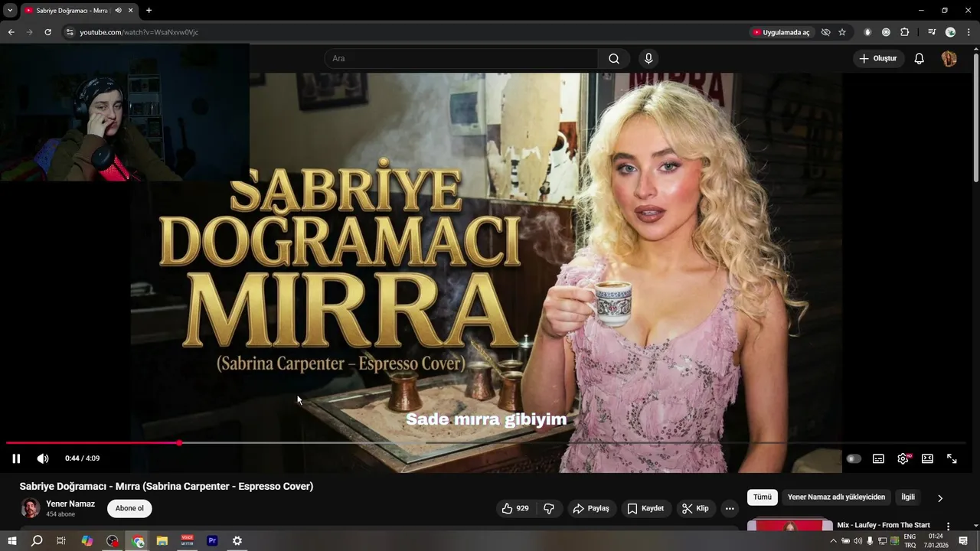The height and width of the screenshot is (551, 980).
Task: Open more actions three-dot menu below video
Action: click(730, 508)
